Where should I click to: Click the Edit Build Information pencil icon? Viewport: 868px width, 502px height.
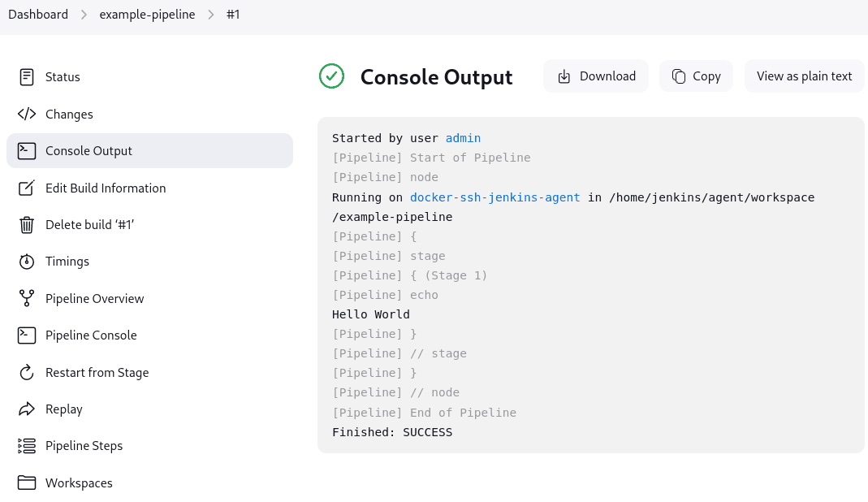click(27, 188)
